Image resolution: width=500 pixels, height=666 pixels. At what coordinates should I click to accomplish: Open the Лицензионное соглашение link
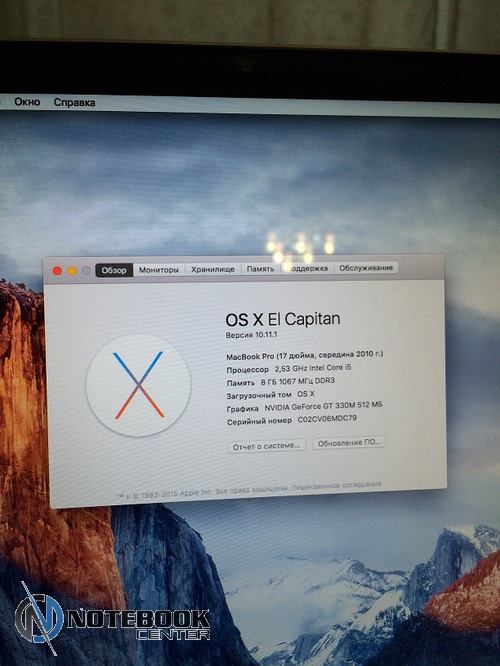click(x=336, y=485)
